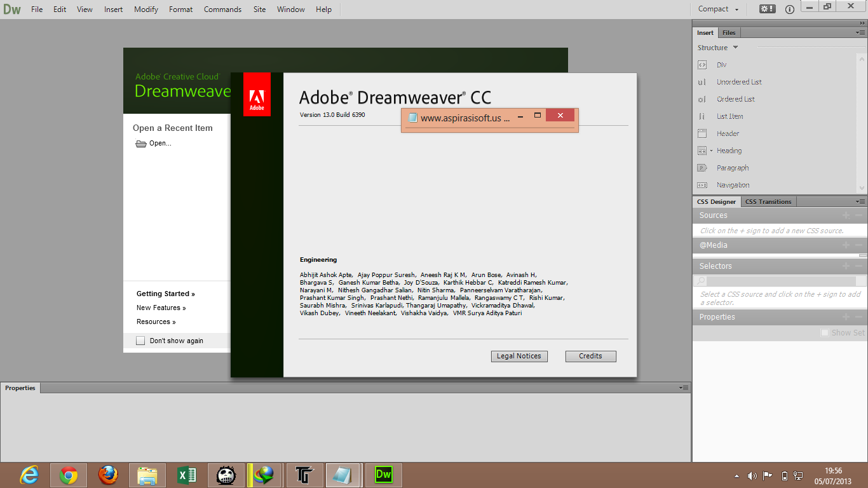Insert a Navigation element
Viewport: 868px width, 488px height.
click(x=733, y=185)
